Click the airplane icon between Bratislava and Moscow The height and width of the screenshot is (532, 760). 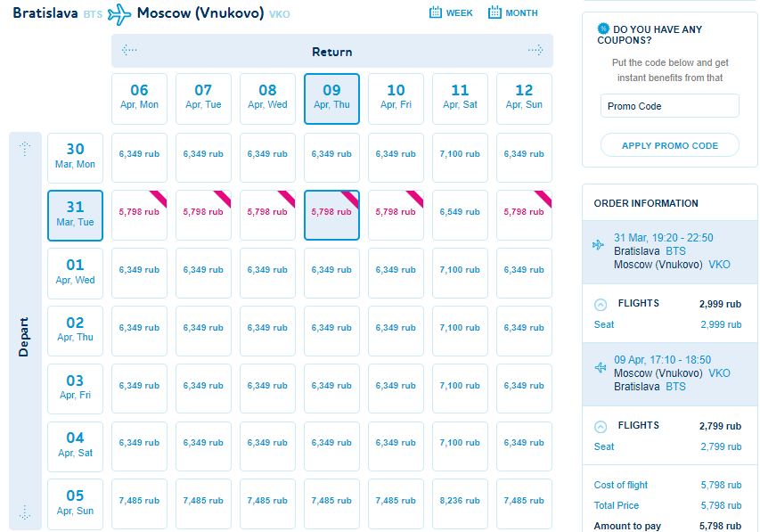click(x=119, y=14)
